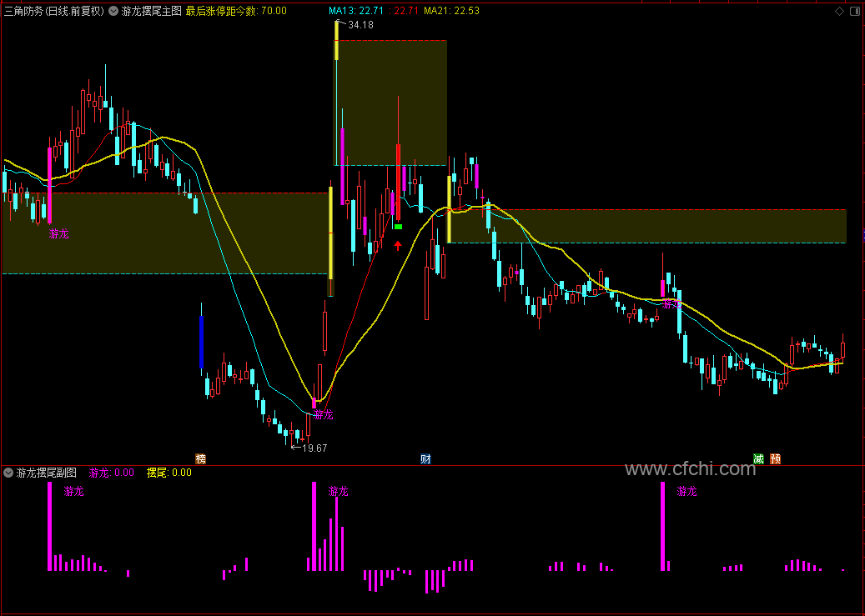Click the green 减 marker icon
The image size is (865, 616).
(x=759, y=458)
